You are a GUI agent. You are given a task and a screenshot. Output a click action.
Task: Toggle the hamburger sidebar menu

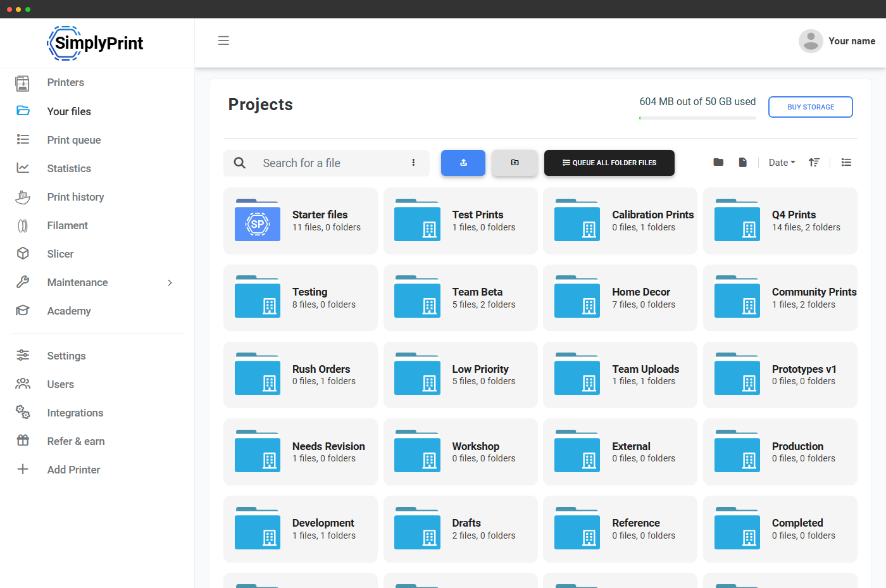223,41
